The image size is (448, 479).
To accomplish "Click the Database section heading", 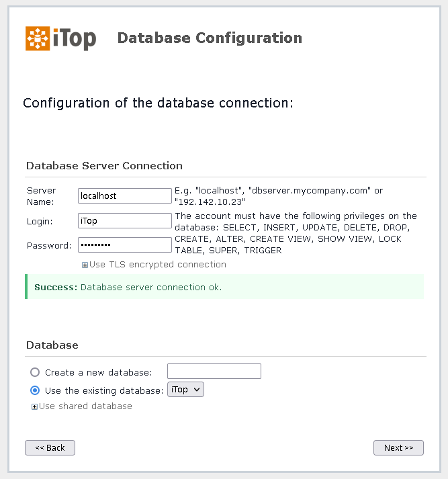I will tap(52, 345).
